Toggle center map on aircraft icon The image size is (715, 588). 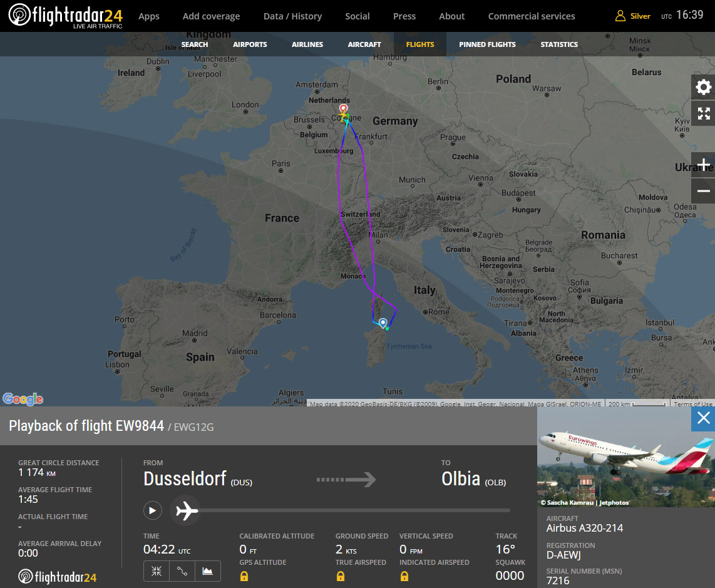[x=157, y=571]
